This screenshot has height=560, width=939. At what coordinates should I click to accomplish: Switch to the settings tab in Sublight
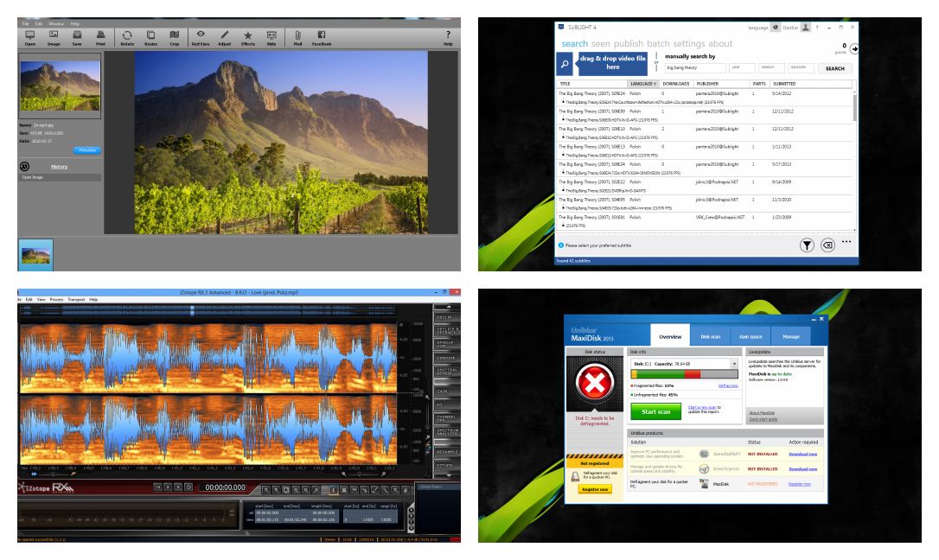point(688,44)
